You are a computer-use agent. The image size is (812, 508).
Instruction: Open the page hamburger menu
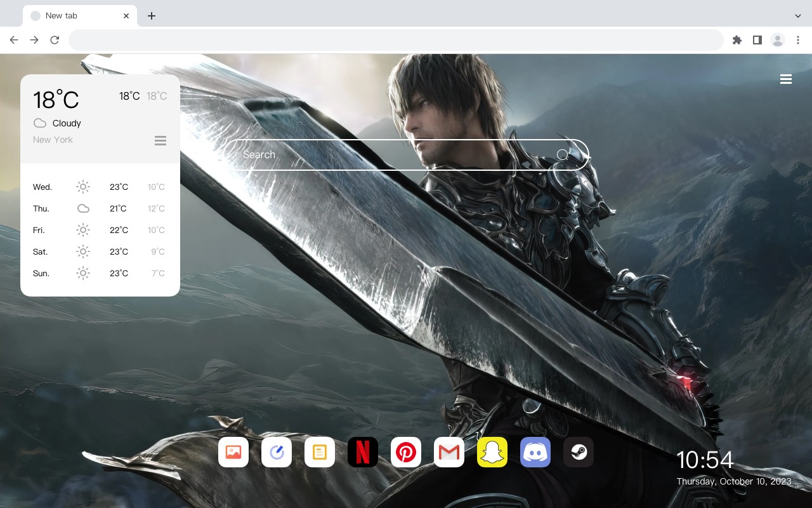pos(786,79)
